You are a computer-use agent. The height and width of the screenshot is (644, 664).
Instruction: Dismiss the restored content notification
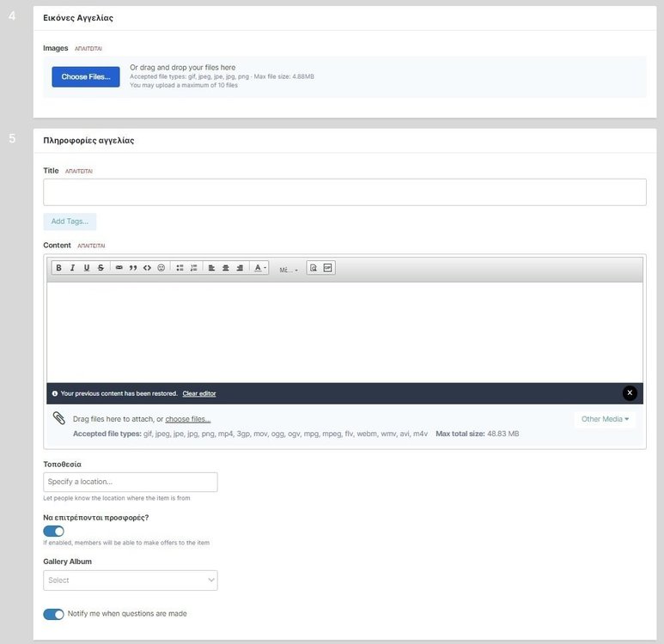pos(630,393)
